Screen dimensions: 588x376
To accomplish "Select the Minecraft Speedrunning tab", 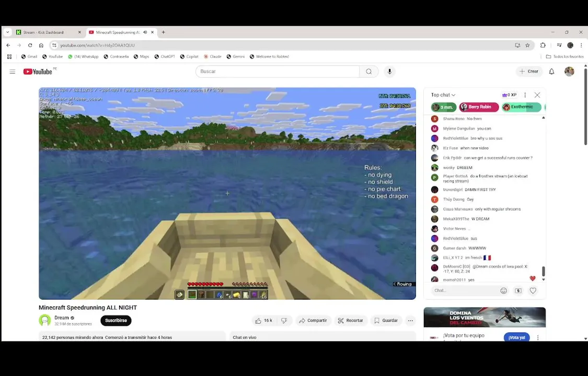I will pyautogui.click(x=122, y=32).
